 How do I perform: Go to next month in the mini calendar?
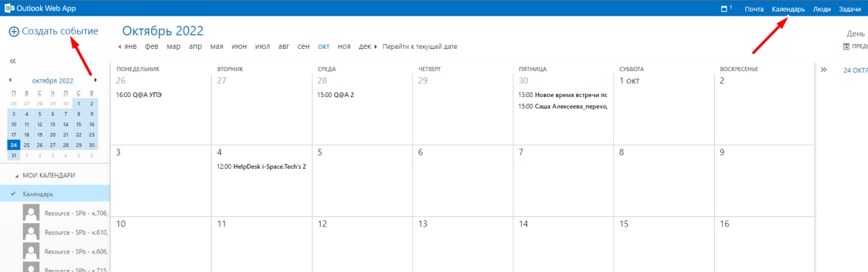click(x=95, y=80)
